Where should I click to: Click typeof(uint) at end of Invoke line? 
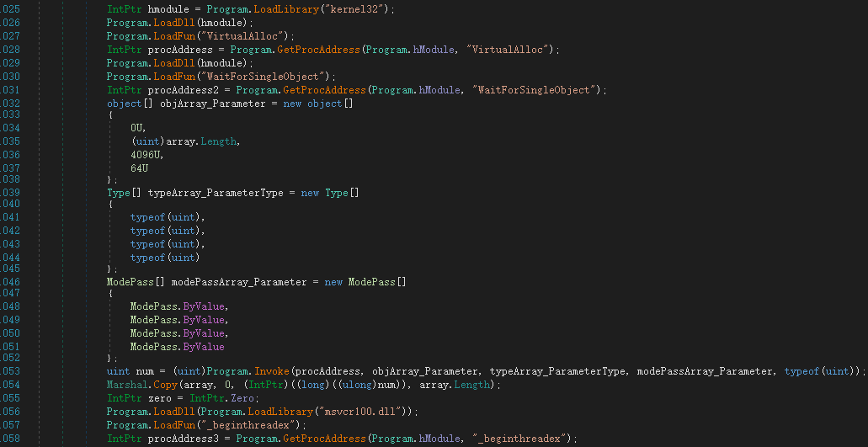pyautogui.click(x=818, y=372)
